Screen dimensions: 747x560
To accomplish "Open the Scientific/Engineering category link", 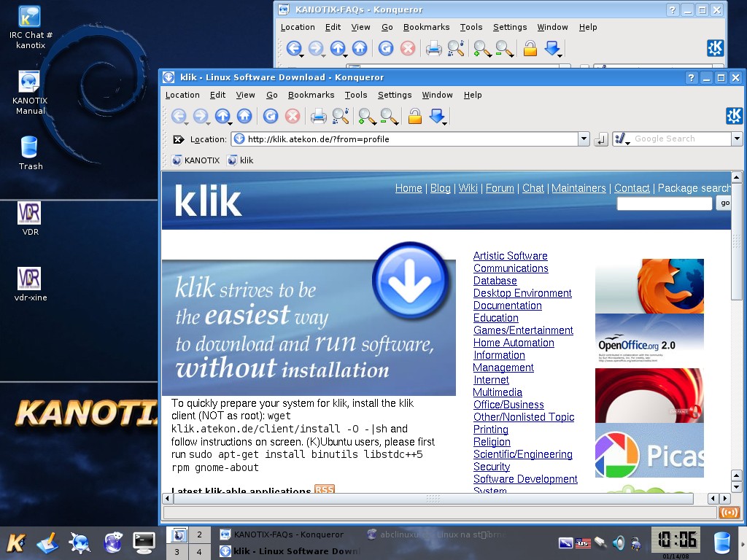I will coord(522,454).
